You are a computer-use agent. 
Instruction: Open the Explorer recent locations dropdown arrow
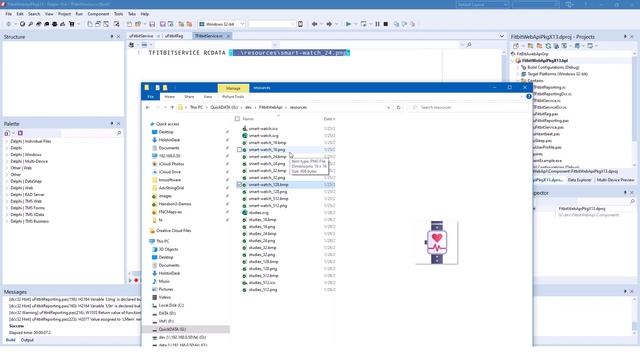pos(165,107)
